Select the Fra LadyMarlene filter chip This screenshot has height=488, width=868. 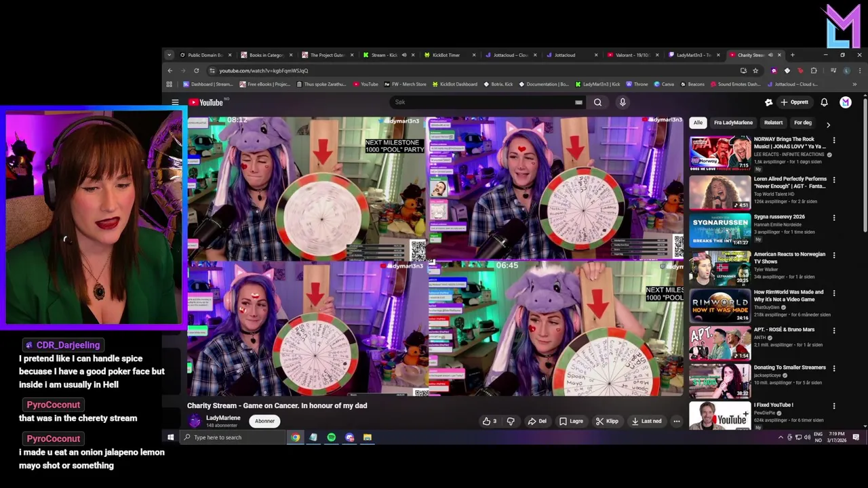733,123
